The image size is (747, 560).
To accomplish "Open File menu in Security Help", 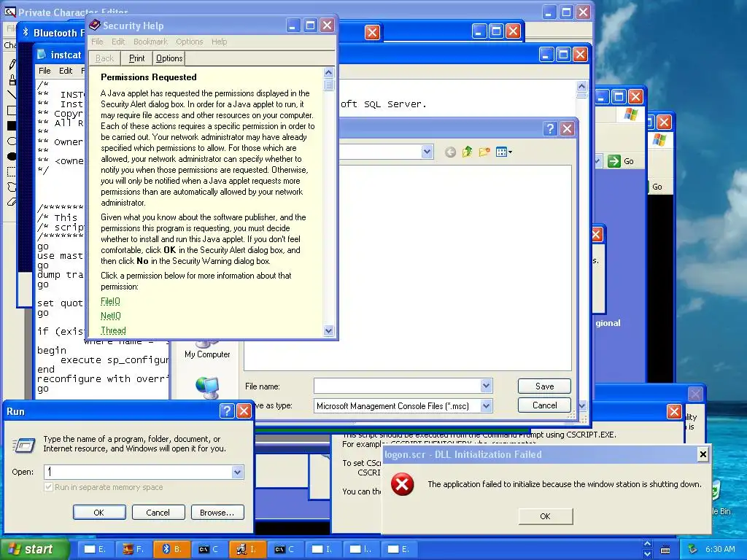I will tap(97, 42).
